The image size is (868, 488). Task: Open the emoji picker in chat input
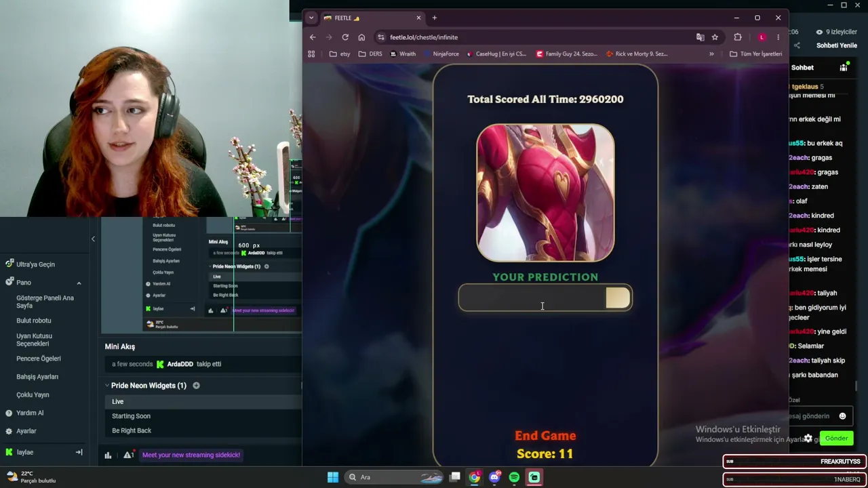(x=842, y=416)
